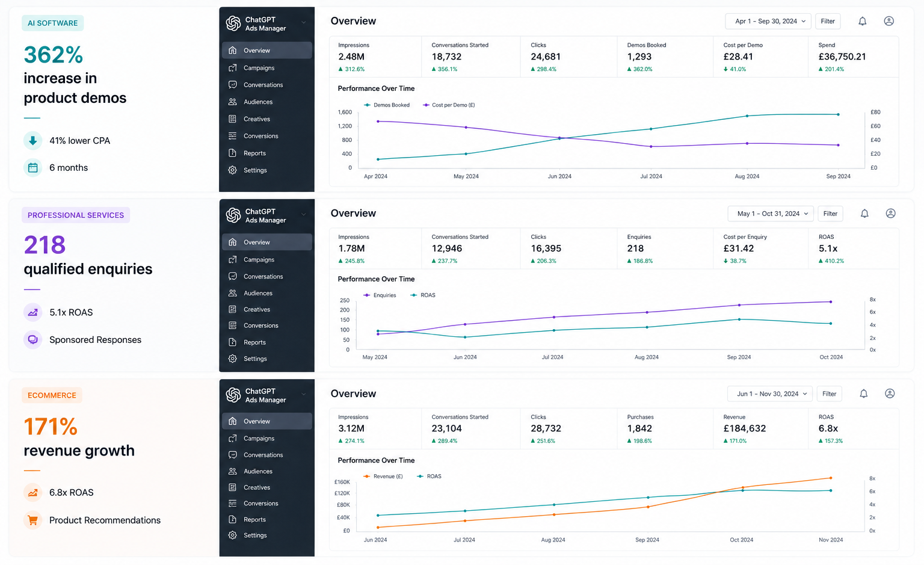Open the Apr 1 - Sep 30, 2024 date range dropdown
924x565 pixels.
click(768, 21)
